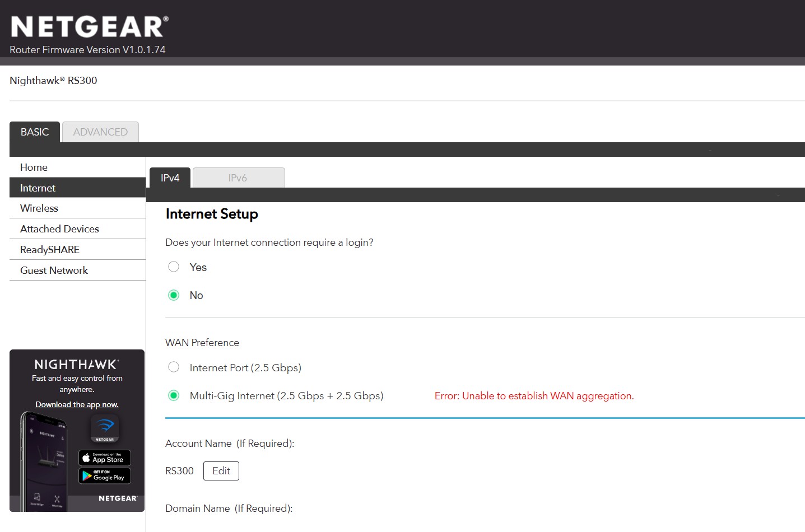The height and width of the screenshot is (532, 805).
Task: Choose Multi-Gig Internet WAN preference
Action: [174, 395]
